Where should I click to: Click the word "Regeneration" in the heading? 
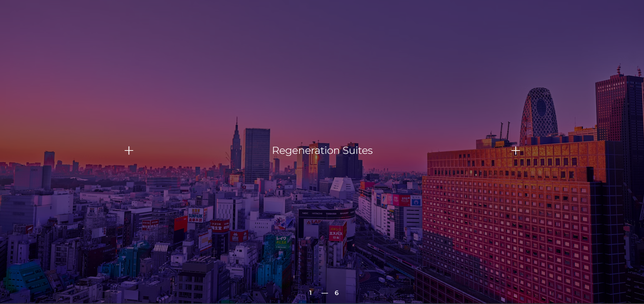[306, 150]
